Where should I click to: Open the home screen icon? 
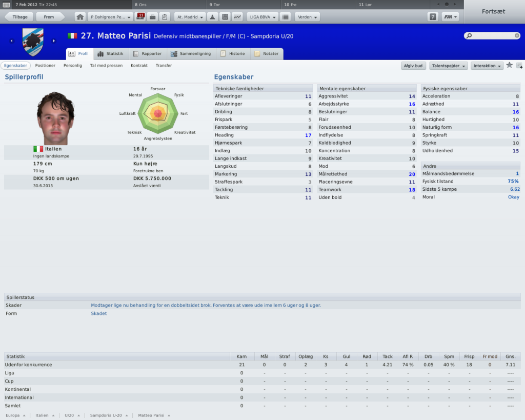(x=80, y=17)
